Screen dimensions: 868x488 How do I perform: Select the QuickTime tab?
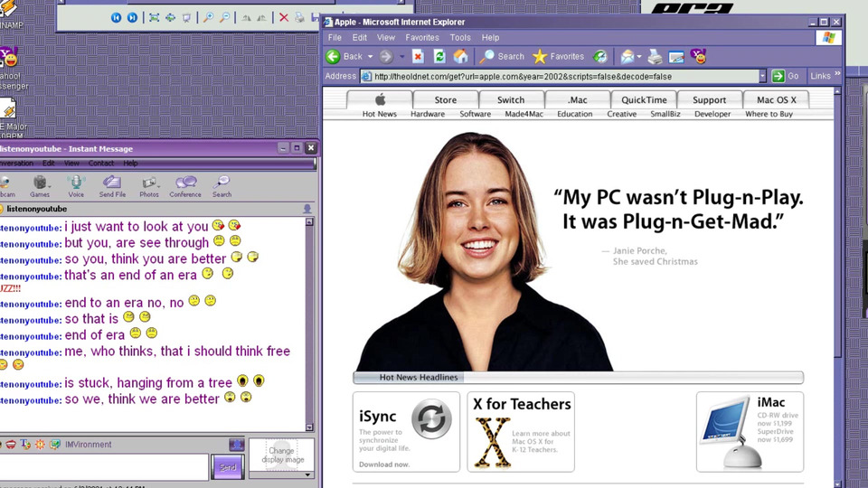point(644,100)
